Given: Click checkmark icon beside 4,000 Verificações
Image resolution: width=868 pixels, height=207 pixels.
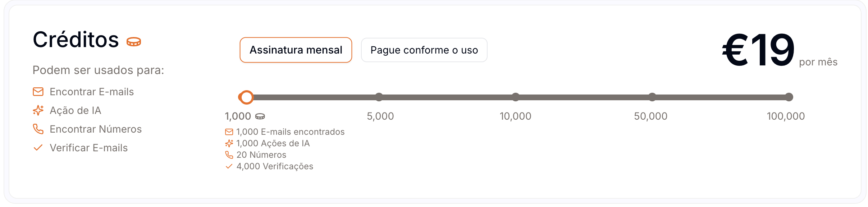Looking at the screenshot, I should pyautogui.click(x=229, y=166).
